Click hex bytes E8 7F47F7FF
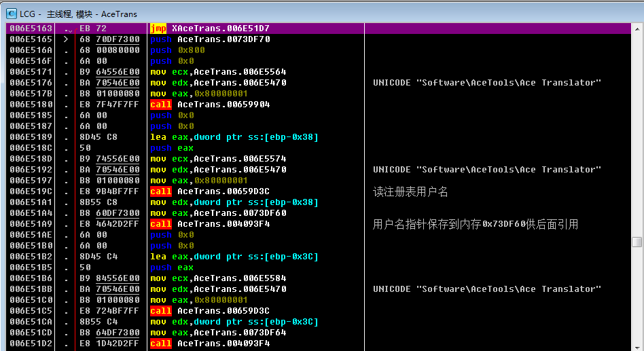644x351 pixels. [109, 105]
